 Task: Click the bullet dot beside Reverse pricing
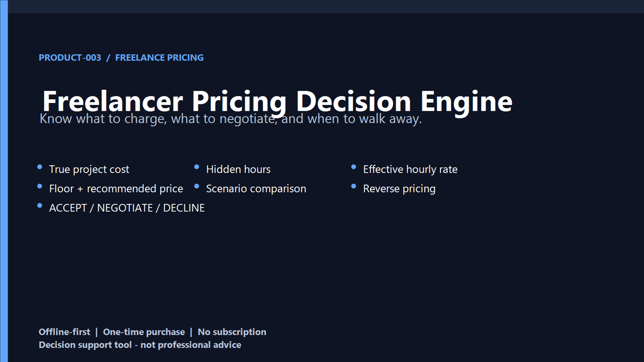point(354,186)
